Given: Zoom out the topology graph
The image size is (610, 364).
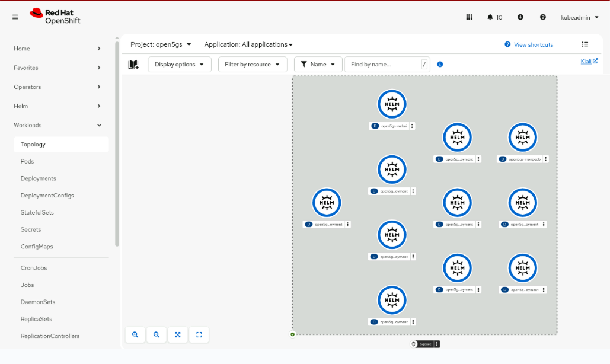Looking at the screenshot, I should point(157,335).
